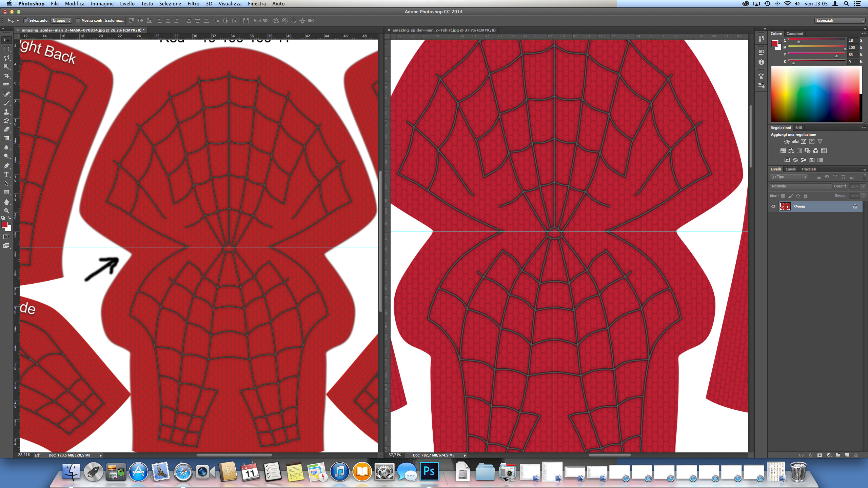Add a Color Balance adjustment
The height and width of the screenshot is (488, 868).
pyautogui.click(x=791, y=151)
